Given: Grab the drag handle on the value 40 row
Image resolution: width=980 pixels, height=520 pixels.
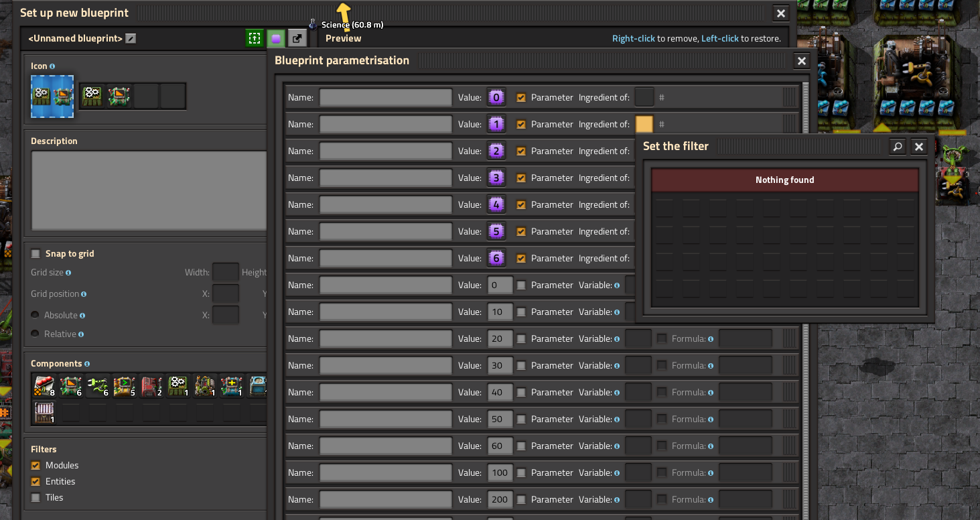Looking at the screenshot, I should 790,392.
